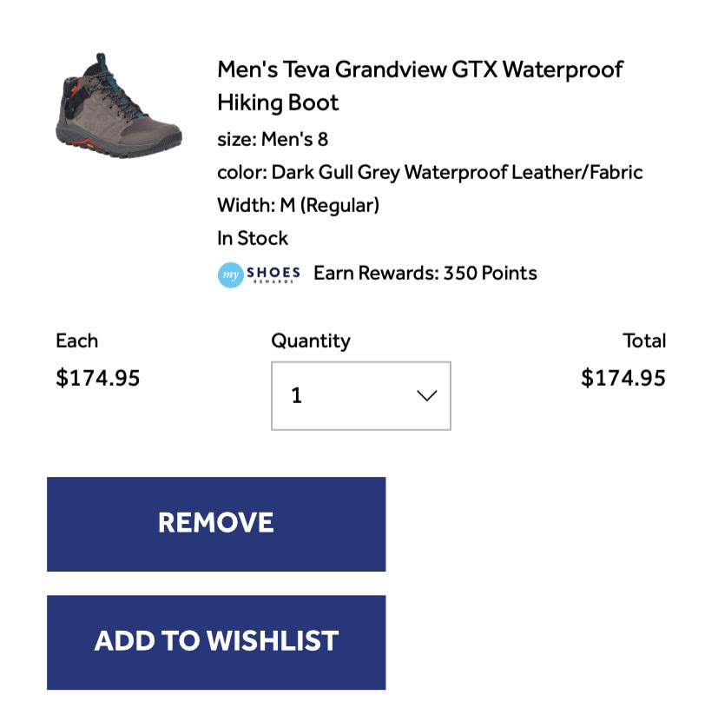The width and height of the screenshot is (718, 728).
Task: Open the Quantity selector showing 1
Action: coord(361,395)
